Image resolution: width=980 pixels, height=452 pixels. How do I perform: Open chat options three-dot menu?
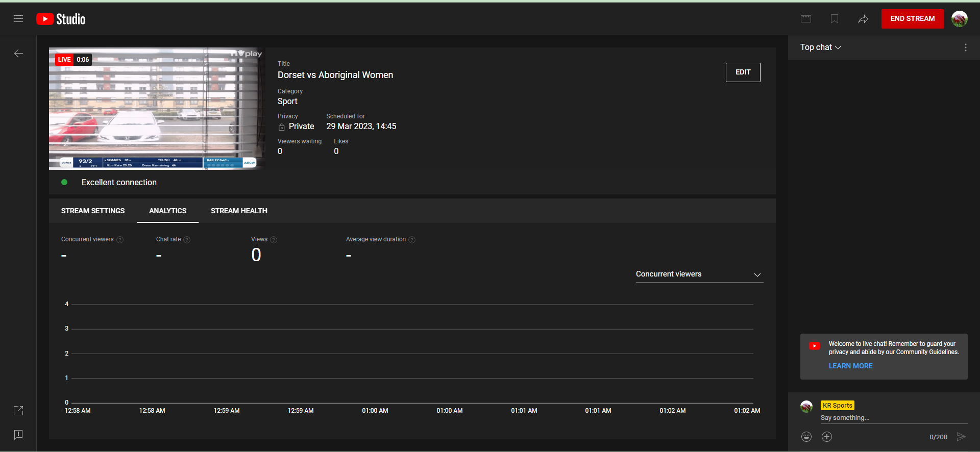click(965, 47)
